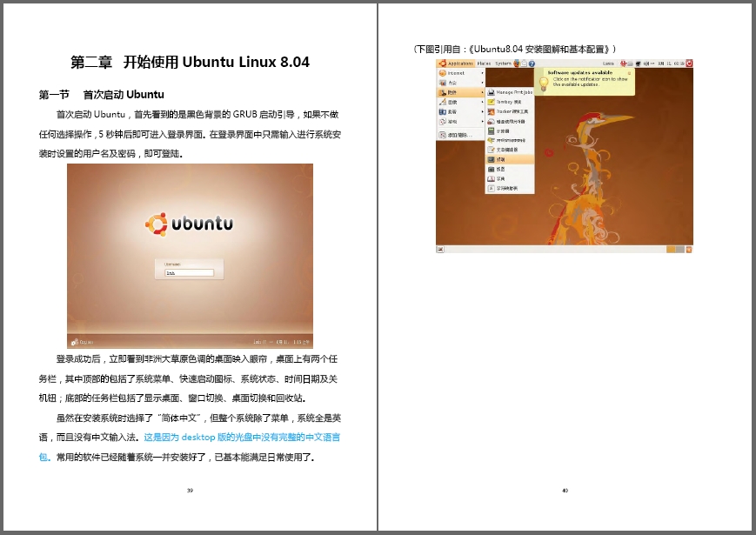Click the Username input field on login screen
Screen dimensions: 756x535
190,273
